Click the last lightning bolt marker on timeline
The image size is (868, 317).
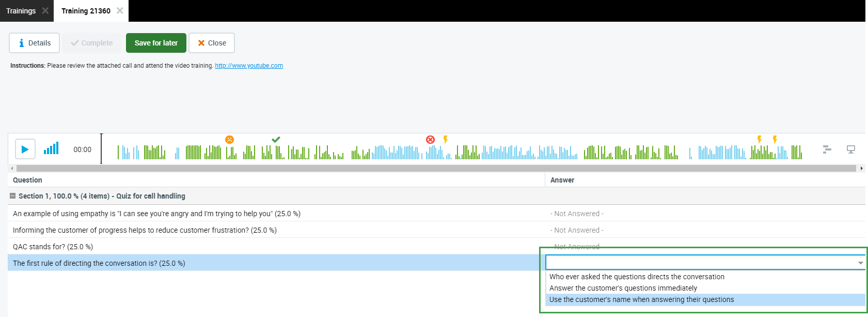click(x=775, y=140)
